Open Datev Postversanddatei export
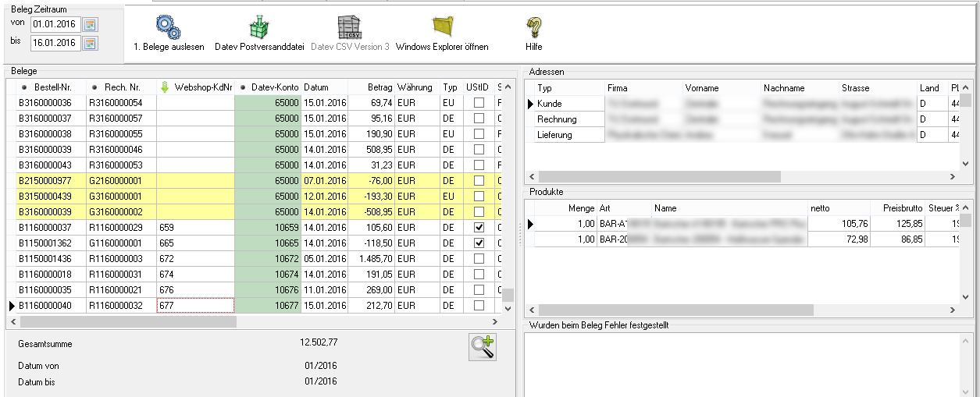980x397 pixels. pos(258,29)
